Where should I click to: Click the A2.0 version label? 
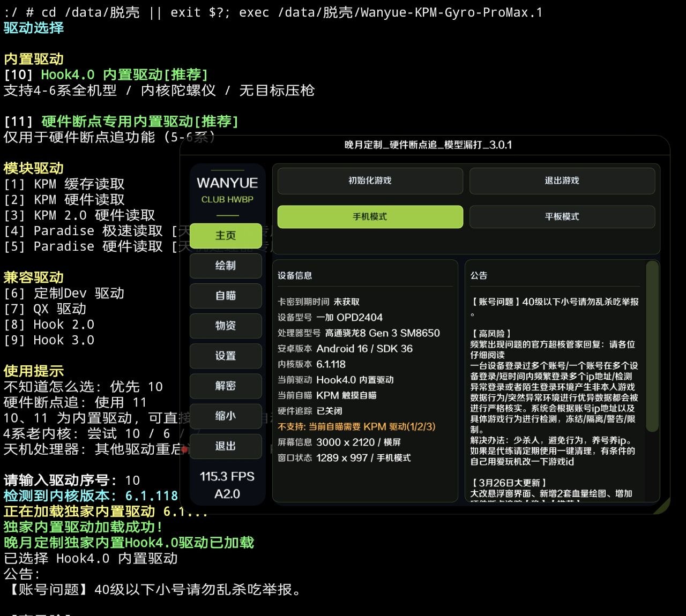tap(226, 494)
